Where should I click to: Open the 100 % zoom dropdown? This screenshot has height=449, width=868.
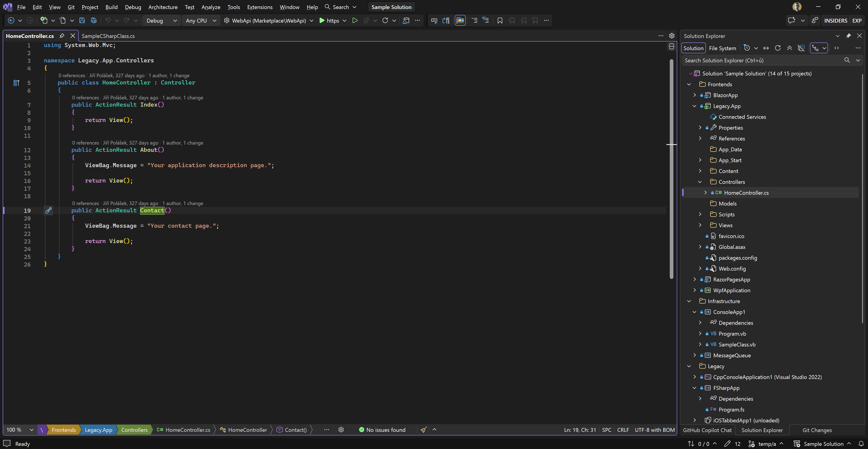click(x=20, y=430)
